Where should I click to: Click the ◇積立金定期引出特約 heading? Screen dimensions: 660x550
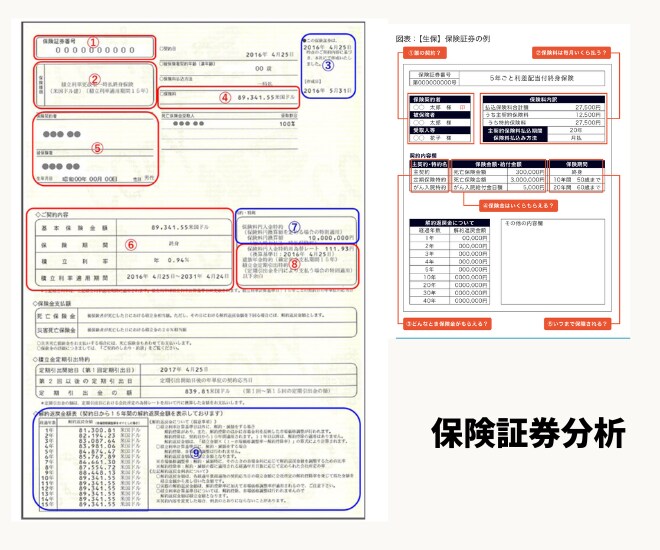(x=61, y=359)
